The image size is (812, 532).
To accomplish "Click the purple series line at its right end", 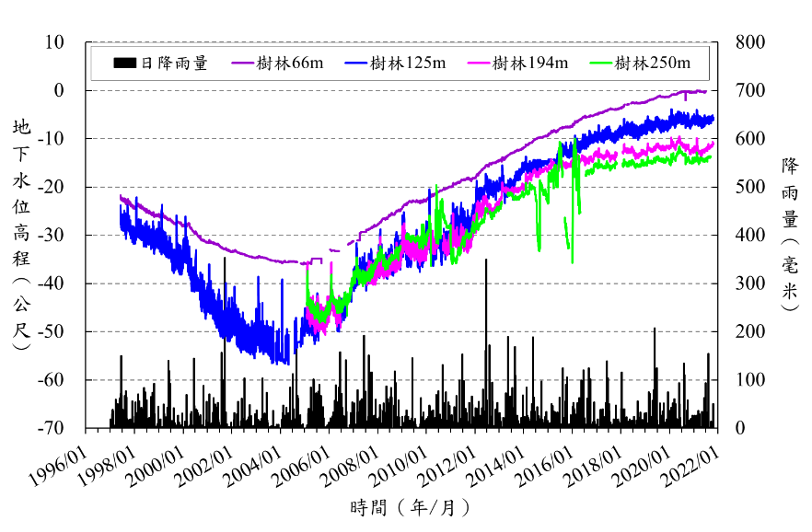I will click(x=704, y=91).
